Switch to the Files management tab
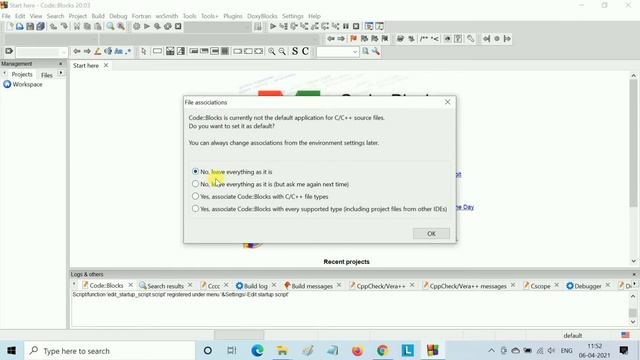 pos(47,75)
